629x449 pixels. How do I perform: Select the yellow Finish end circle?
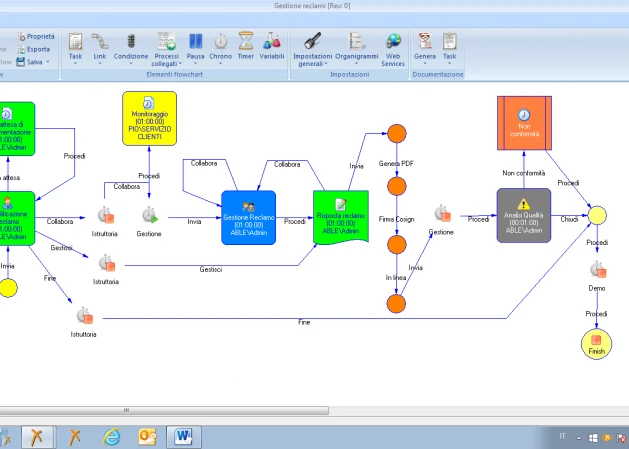(597, 344)
